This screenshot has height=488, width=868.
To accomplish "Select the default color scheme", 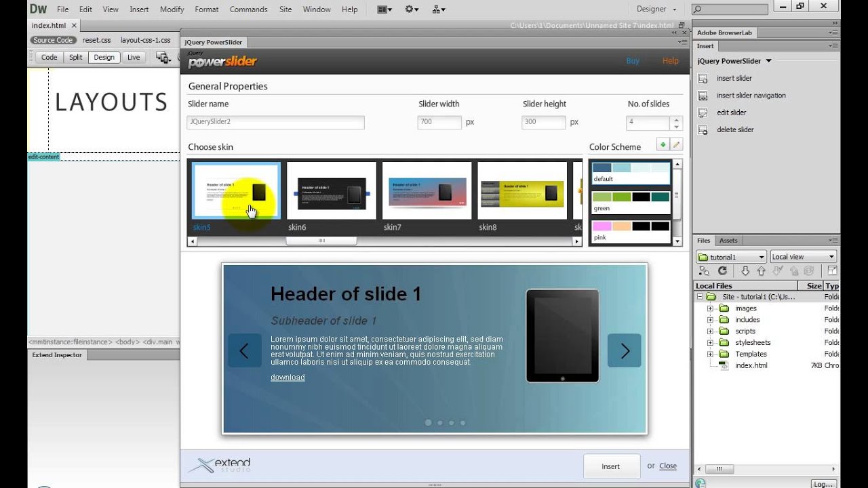I will tap(631, 173).
